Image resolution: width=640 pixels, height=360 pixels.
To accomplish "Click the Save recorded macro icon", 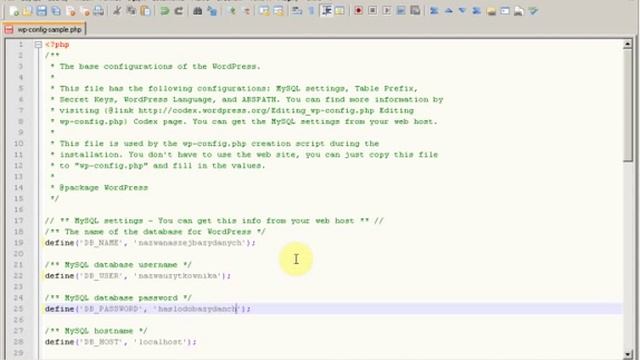I will pyautogui.click(x=415, y=11).
